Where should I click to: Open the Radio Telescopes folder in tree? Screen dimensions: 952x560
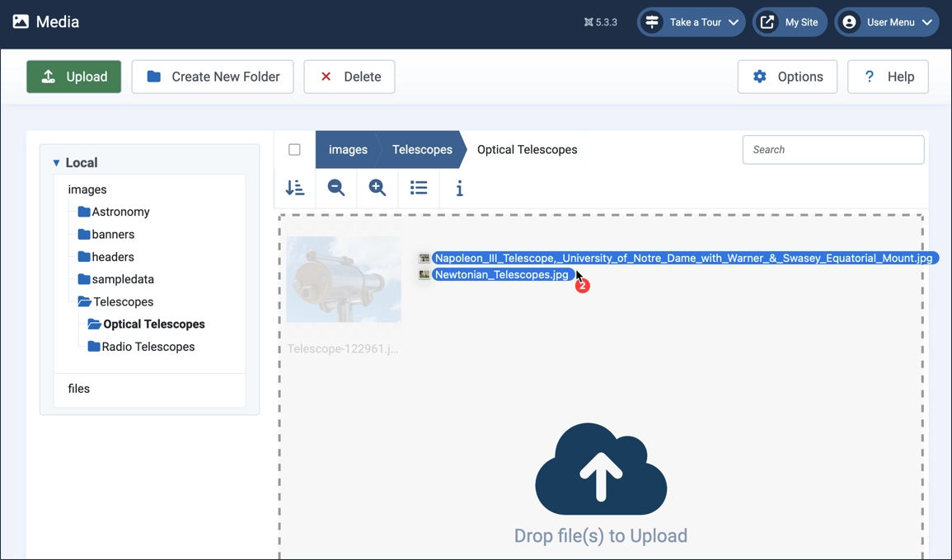pos(148,347)
